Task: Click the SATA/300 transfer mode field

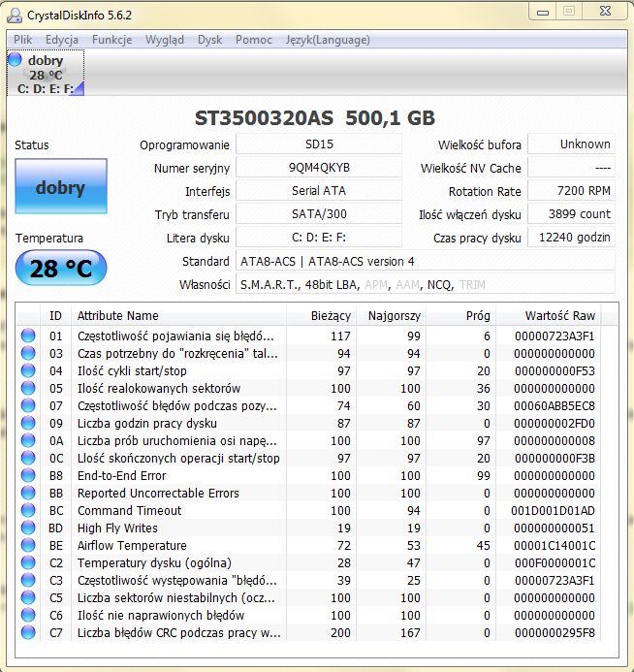Action: pos(319,213)
